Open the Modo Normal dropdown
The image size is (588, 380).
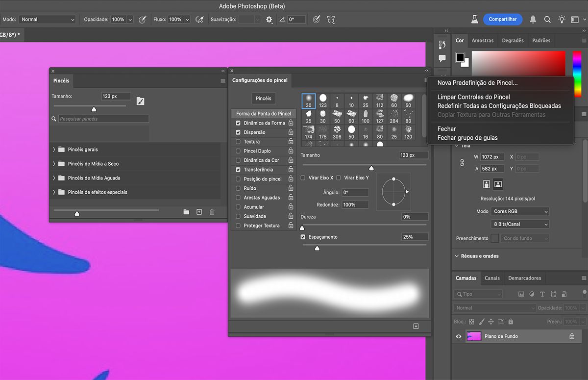(47, 20)
